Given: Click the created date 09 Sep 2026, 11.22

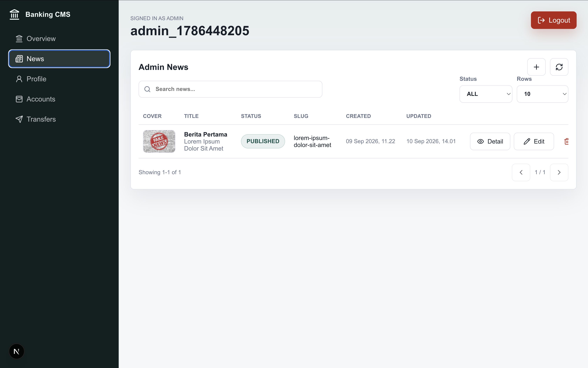Looking at the screenshot, I should (370, 141).
